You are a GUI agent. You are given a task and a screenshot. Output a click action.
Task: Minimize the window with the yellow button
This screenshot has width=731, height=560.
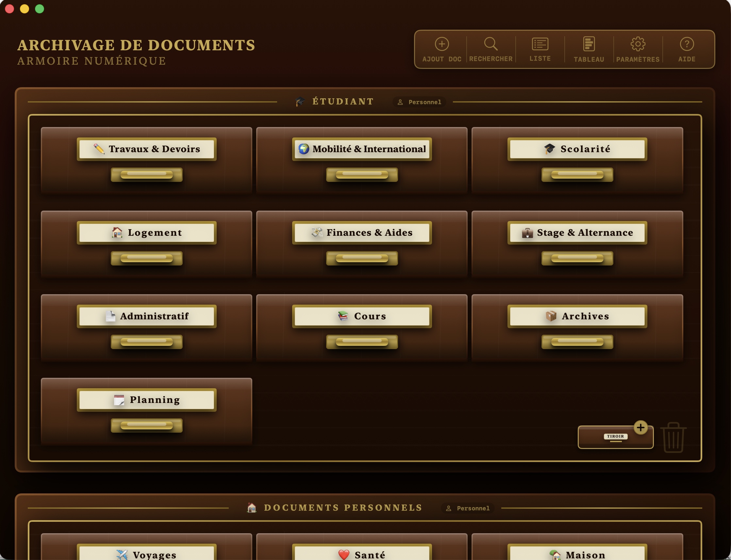tap(25, 9)
